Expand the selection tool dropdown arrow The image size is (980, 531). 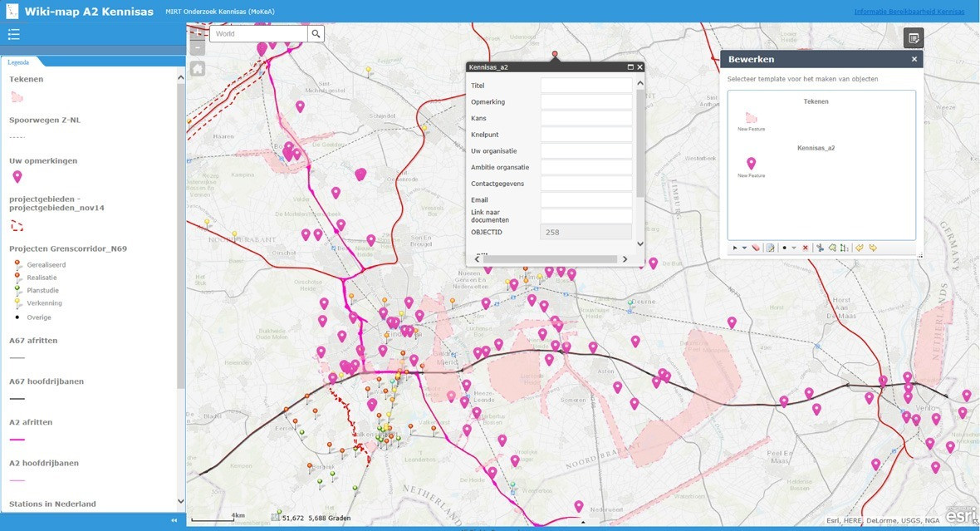click(744, 248)
